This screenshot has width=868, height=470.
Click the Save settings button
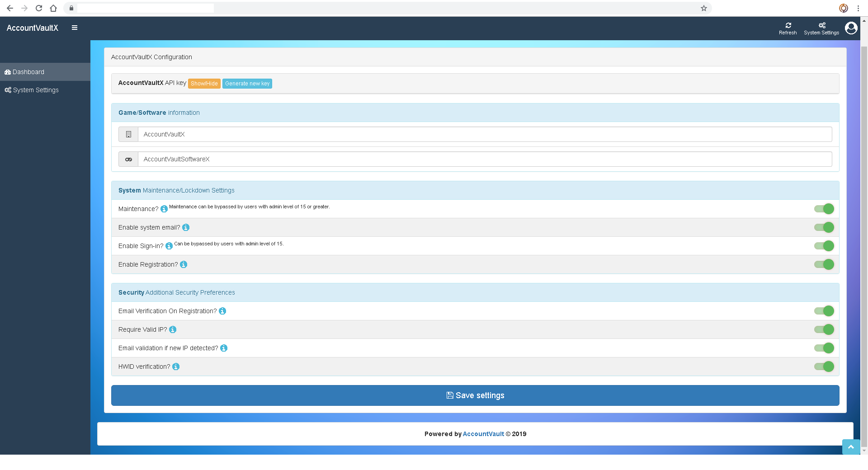click(475, 395)
